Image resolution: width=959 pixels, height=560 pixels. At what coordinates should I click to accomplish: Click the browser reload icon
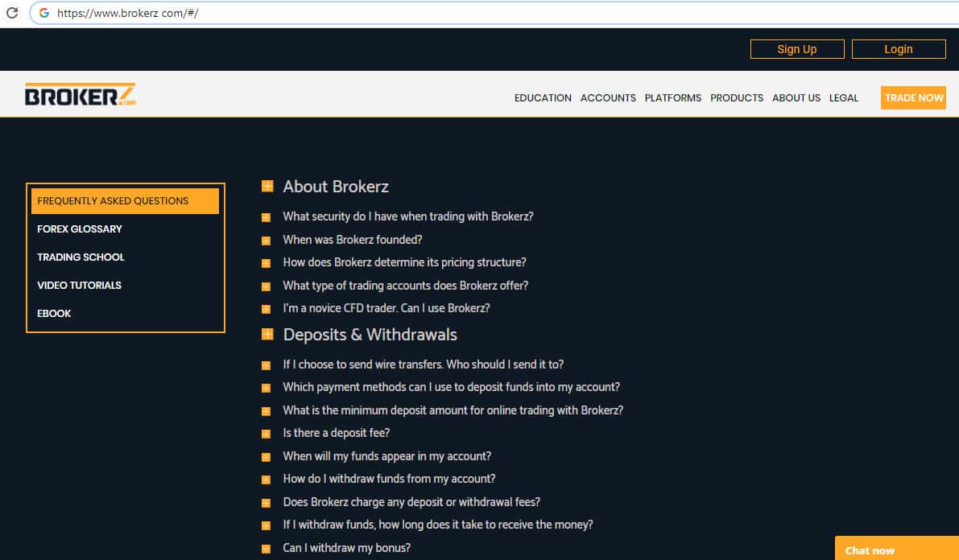point(12,13)
